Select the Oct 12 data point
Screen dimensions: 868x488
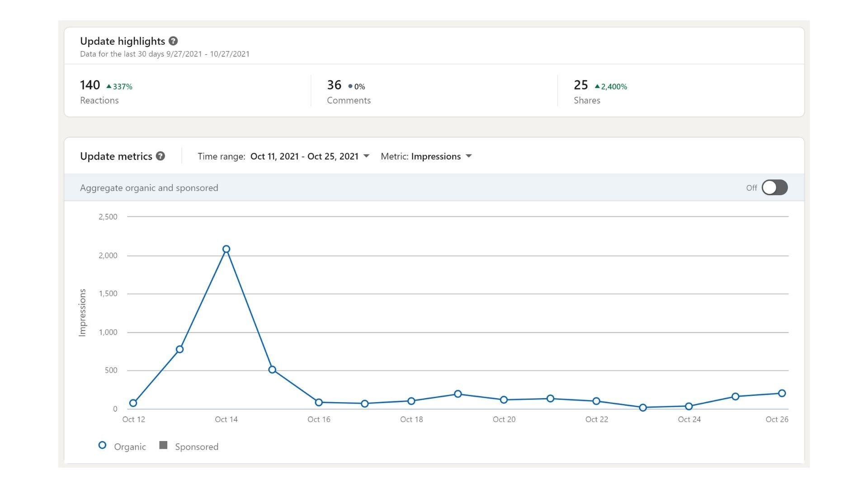[133, 403]
